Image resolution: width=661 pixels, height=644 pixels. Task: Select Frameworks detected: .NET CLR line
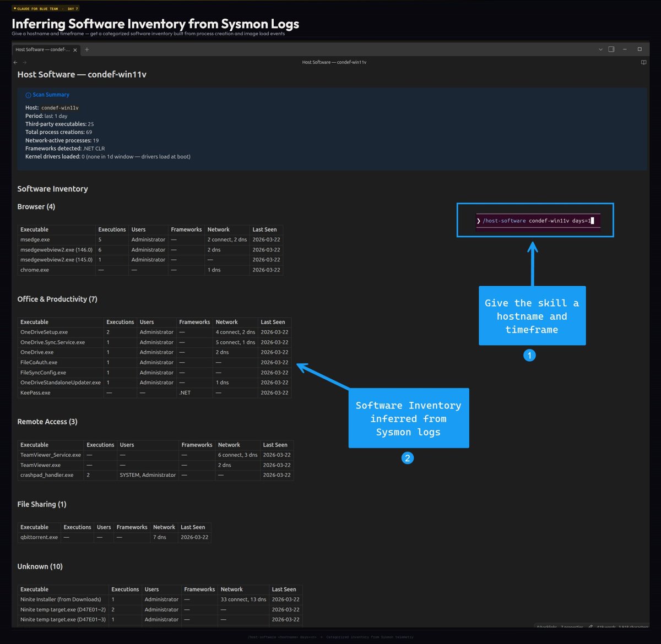pos(65,149)
